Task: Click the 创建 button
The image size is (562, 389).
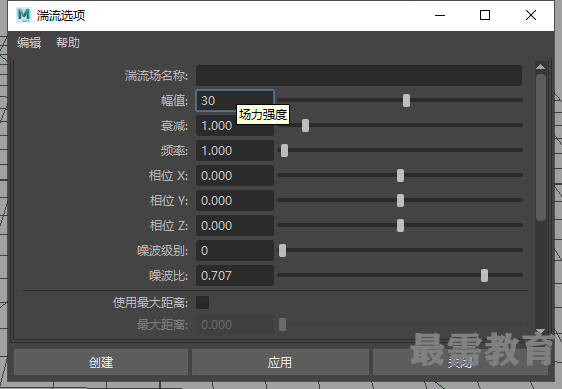Action: [101, 362]
